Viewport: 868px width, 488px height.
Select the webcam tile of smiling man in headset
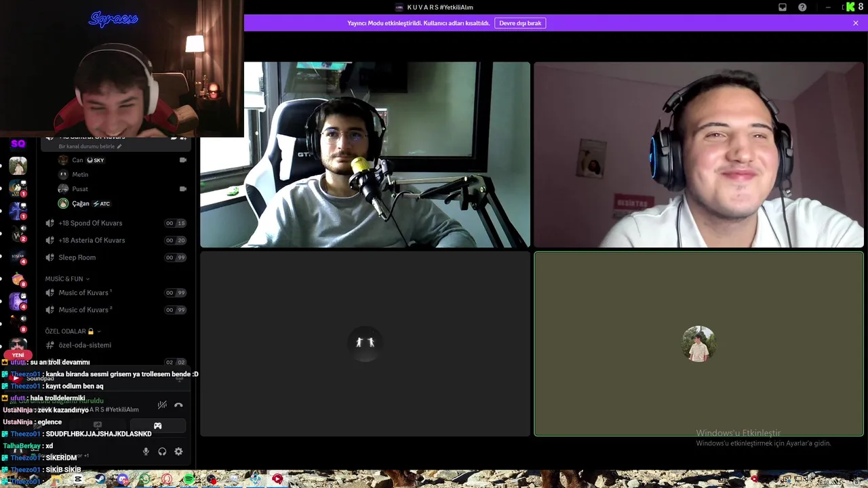pos(698,155)
